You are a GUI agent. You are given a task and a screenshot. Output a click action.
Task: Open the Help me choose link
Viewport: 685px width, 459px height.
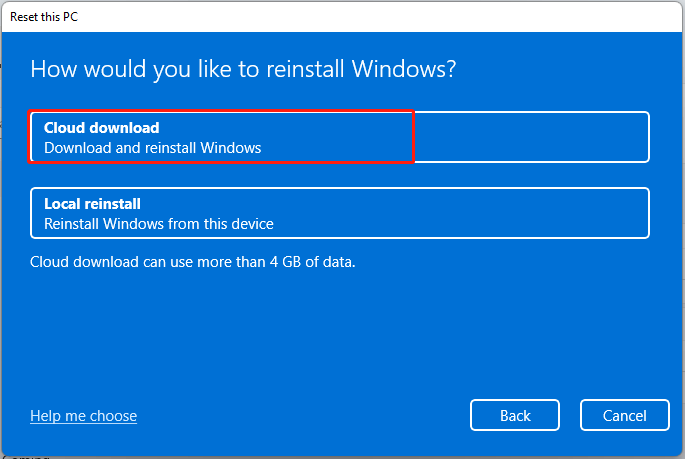(x=83, y=416)
